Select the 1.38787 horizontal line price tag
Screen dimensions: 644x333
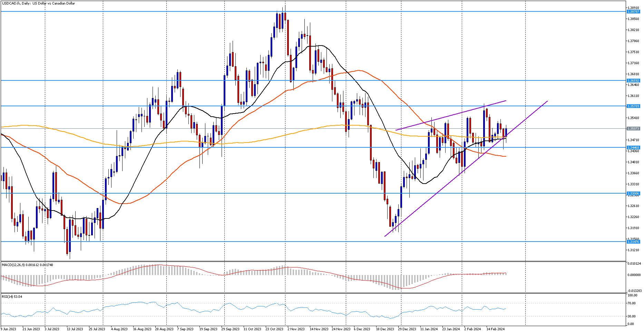633,12
